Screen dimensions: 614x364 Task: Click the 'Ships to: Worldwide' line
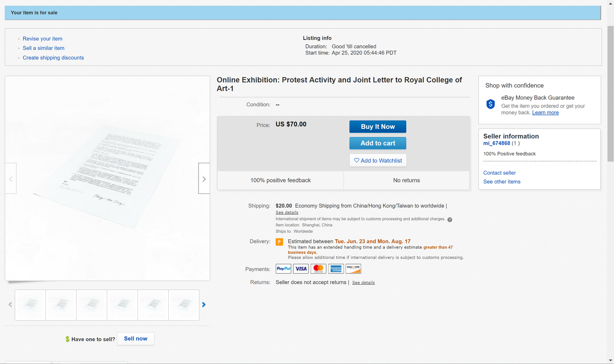tap(294, 231)
